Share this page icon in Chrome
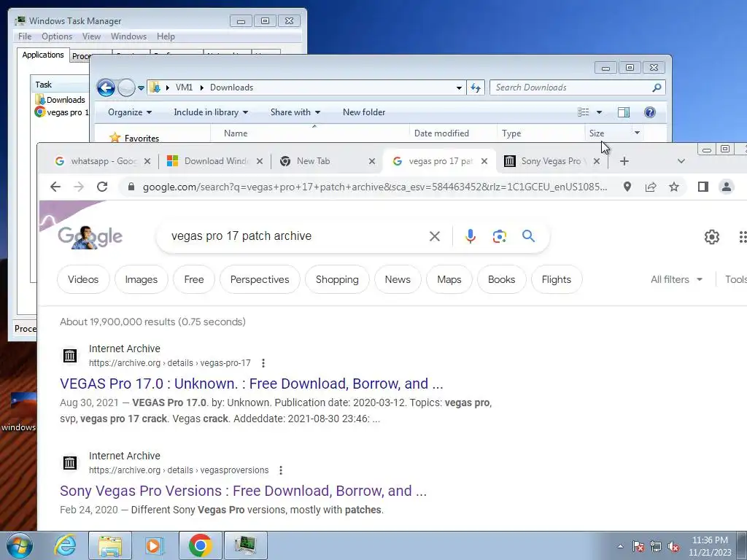 coord(651,187)
